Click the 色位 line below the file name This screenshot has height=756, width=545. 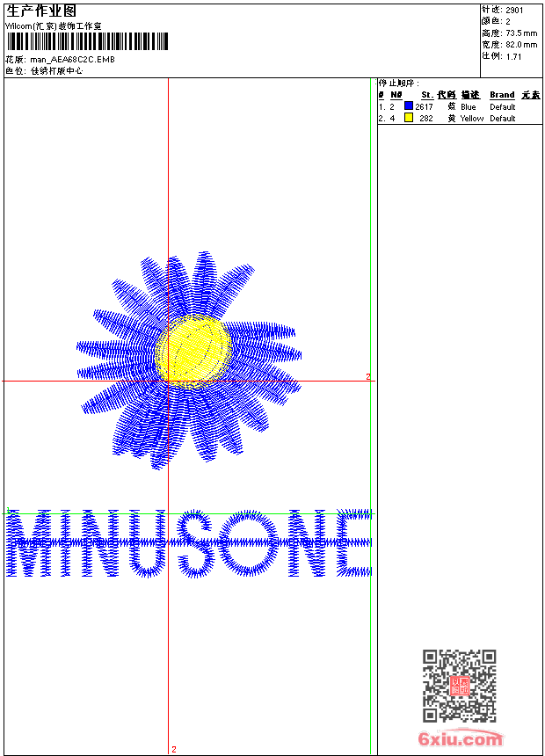44,71
